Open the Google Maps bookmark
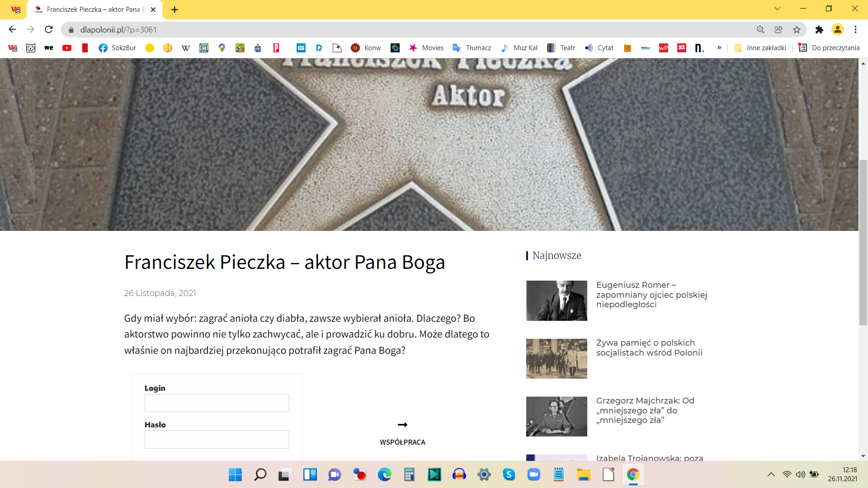The height and width of the screenshot is (488, 868). (x=222, y=48)
